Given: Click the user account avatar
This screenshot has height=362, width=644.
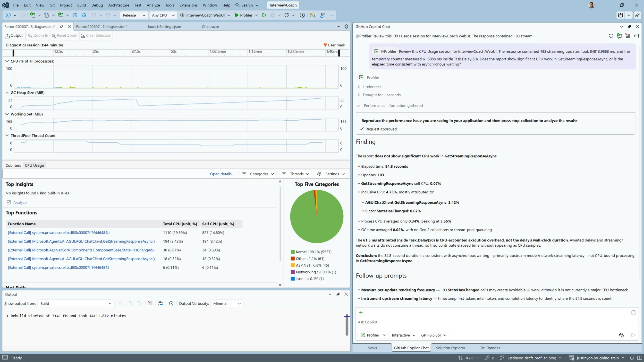Looking at the screenshot, I should coord(591,5).
